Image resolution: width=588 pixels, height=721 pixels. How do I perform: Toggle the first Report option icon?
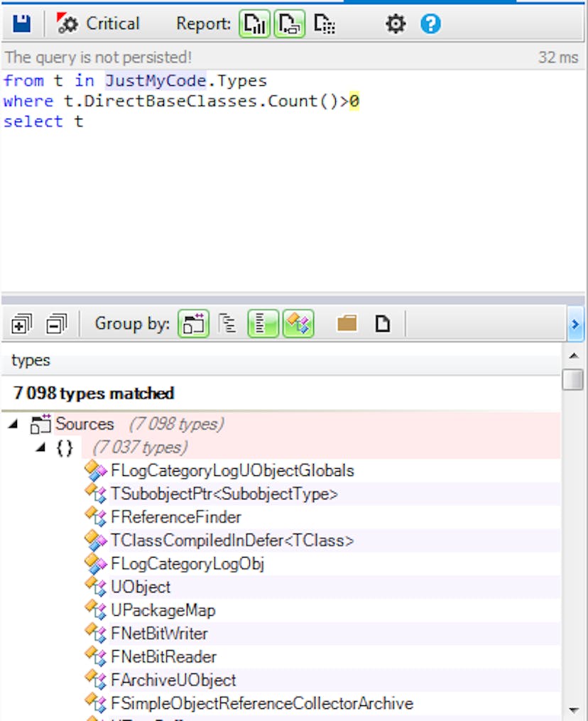pos(254,24)
